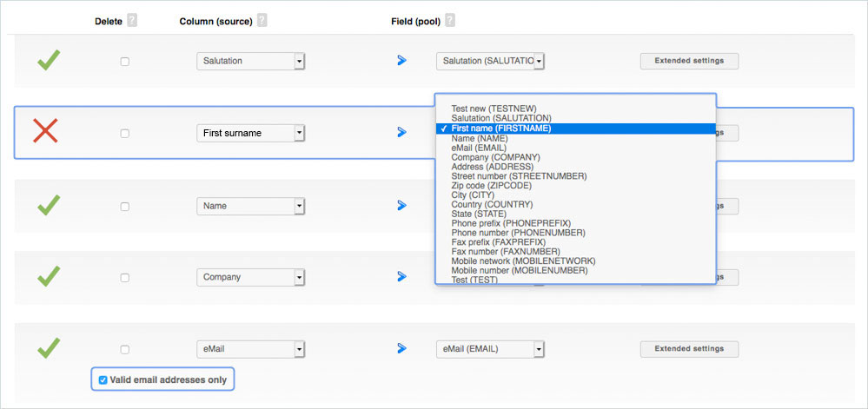Enable the Delete checkbox in the Company row
Screen dimensions: 868x409
[125, 278]
